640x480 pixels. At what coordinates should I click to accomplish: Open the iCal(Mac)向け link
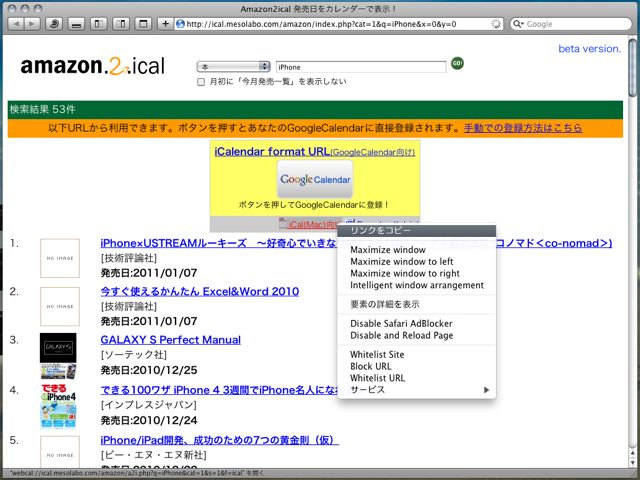pyautogui.click(x=313, y=224)
